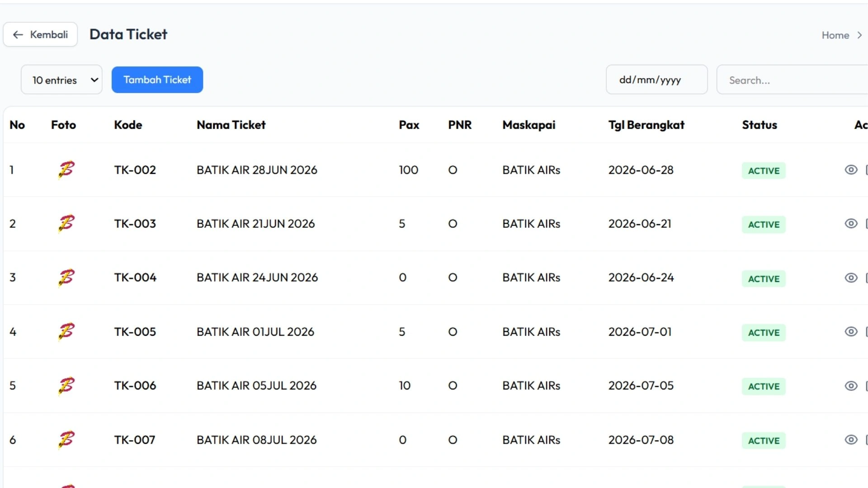Click the Batik Air logo in row 1
This screenshot has width=868, height=488.
[x=66, y=170]
